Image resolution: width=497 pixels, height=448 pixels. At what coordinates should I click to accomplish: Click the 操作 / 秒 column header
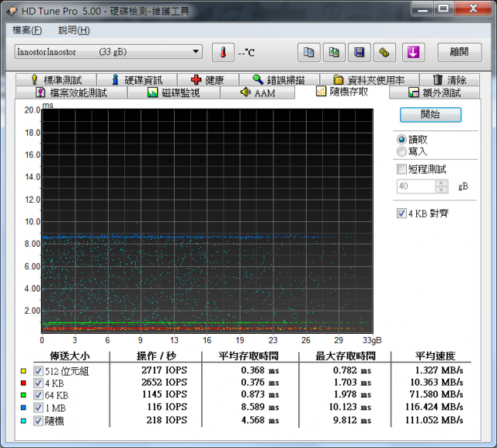pos(156,356)
